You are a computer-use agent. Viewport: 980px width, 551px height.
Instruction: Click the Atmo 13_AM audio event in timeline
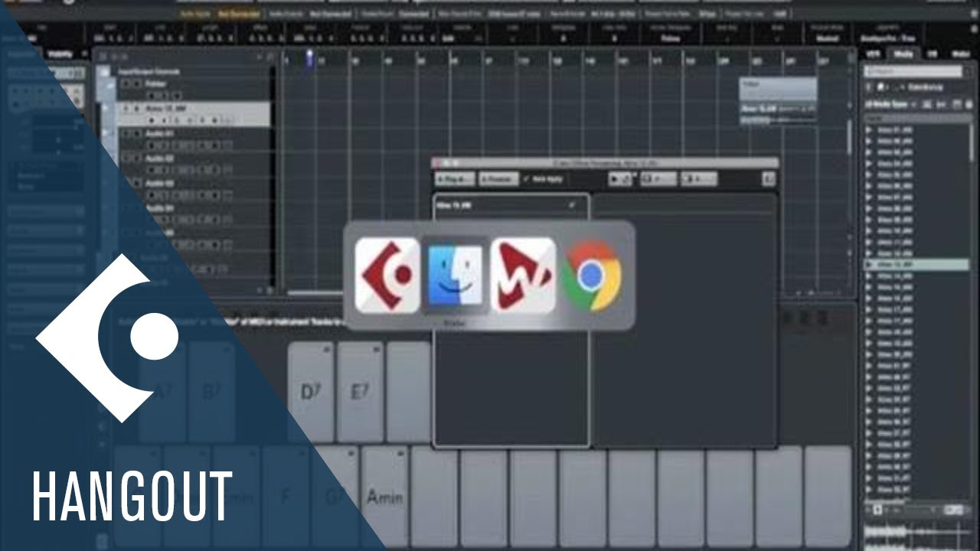778,112
